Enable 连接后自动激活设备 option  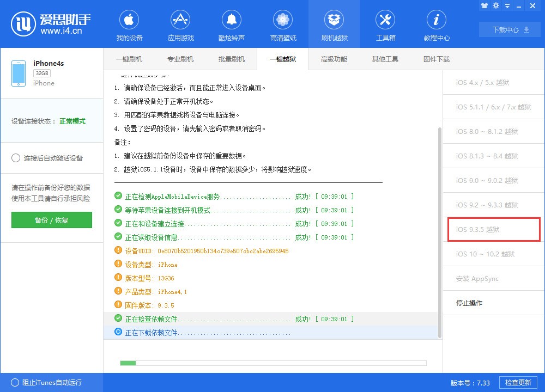click(x=16, y=158)
